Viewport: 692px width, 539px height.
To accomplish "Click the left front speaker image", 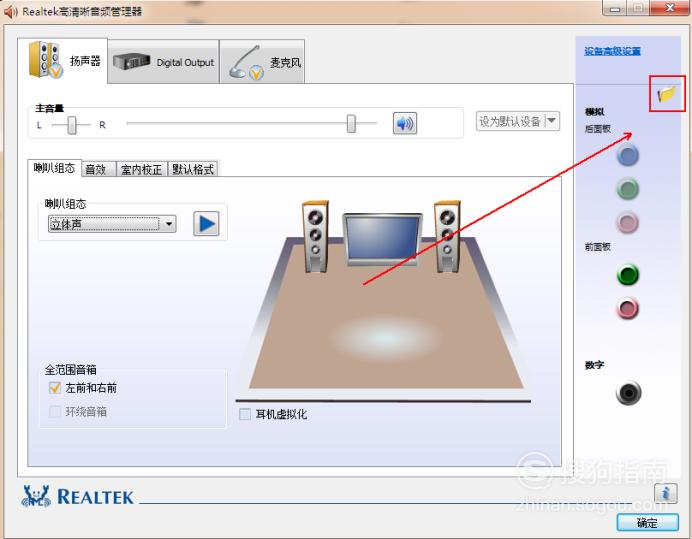I will pos(316,236).
